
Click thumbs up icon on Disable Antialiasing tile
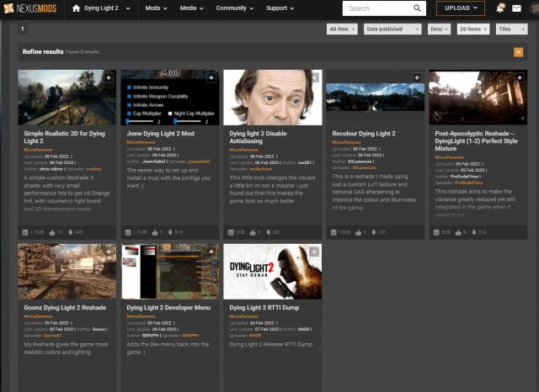253,232
